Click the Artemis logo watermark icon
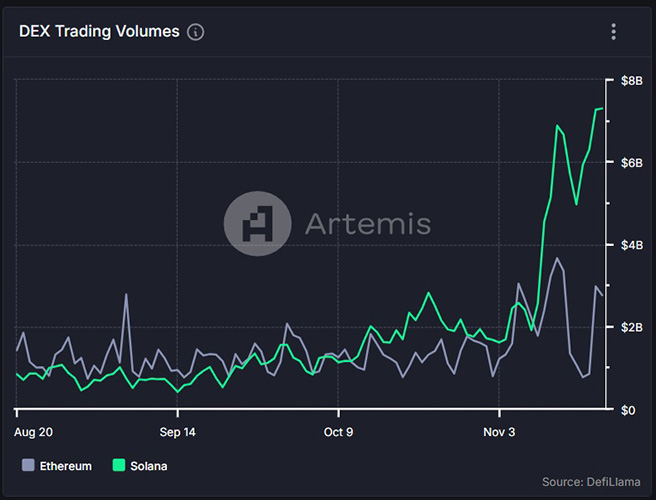656x500 pixels. tap(257, 222)
